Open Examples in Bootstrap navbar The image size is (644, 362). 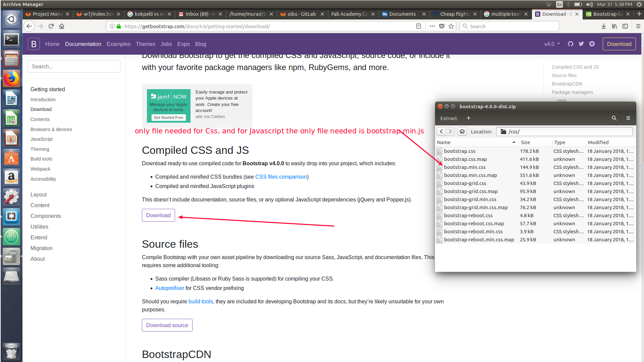118,44
